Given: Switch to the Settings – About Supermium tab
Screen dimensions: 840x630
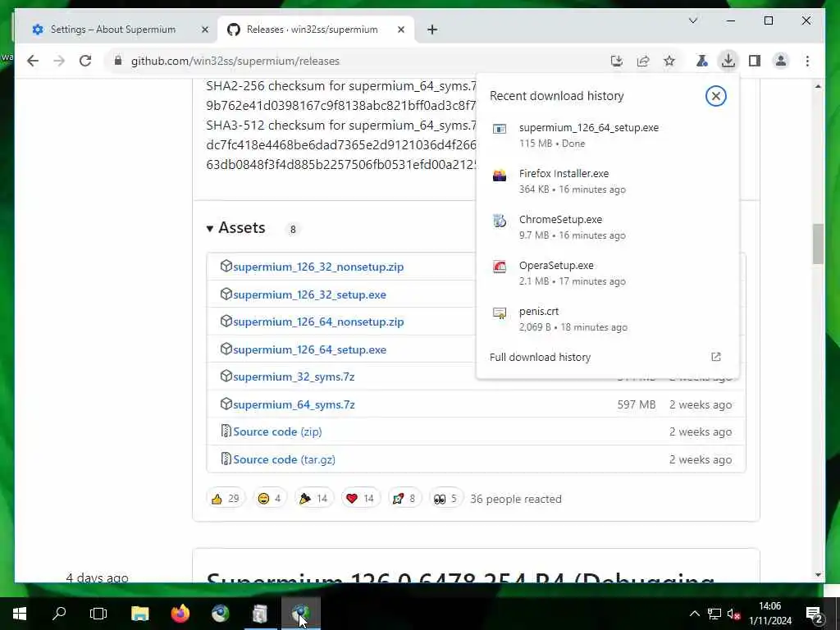Looking at the screenshot, I should [x=113, y=30].
